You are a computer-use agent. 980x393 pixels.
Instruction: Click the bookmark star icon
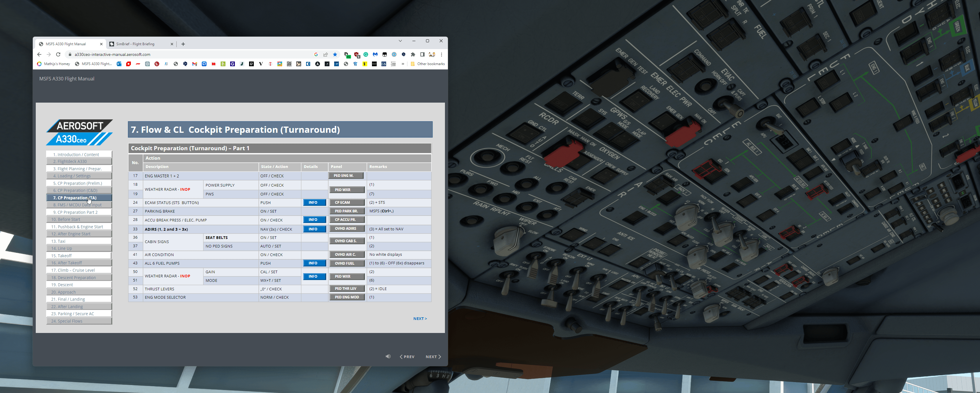click(335, 54)
